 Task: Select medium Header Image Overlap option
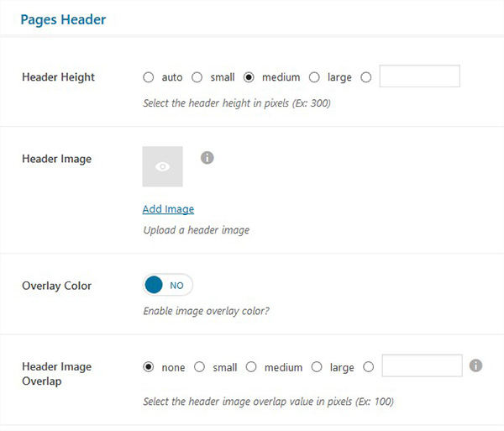tap(251, 367)
